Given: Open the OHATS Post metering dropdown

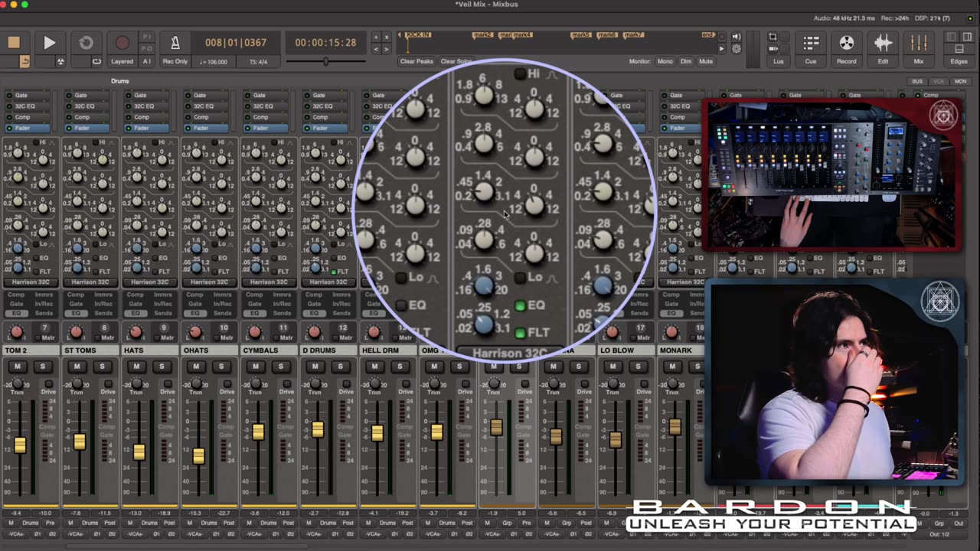Looking at the screenshot, I should [x=229, y=523].
